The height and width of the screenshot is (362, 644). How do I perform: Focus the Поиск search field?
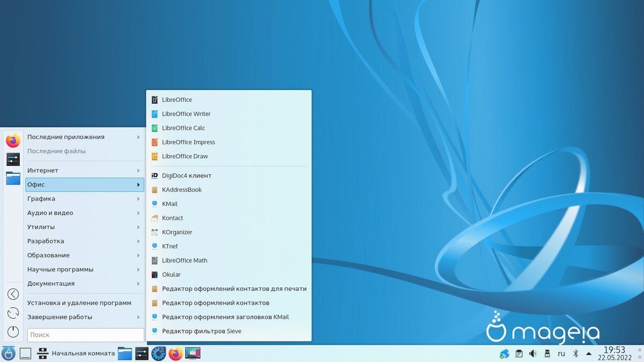click(x=86, y=335)
